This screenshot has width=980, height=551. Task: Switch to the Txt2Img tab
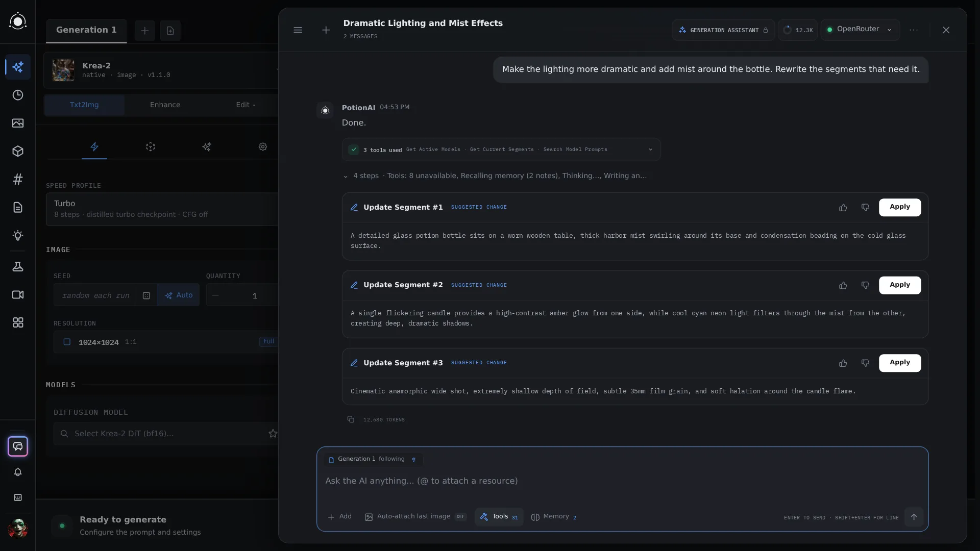[x=84, y=105]
